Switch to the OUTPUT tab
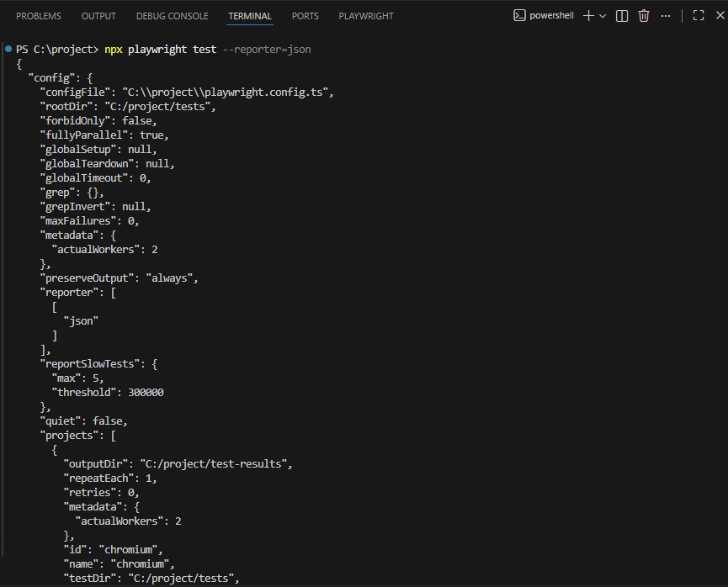 [x=98, y=15]
